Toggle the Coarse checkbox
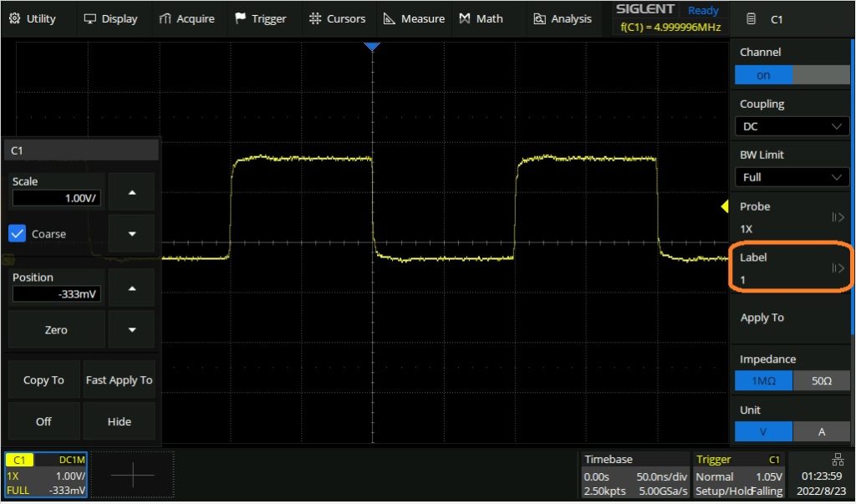This screenshot has height=504, width=856. coord(17,234)
